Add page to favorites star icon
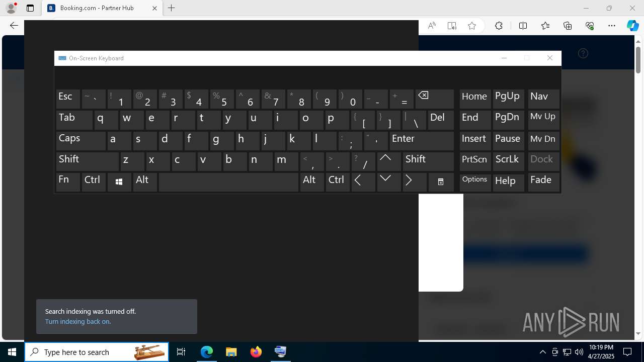This screenshot has width=644, height=362. coord(472,26)
